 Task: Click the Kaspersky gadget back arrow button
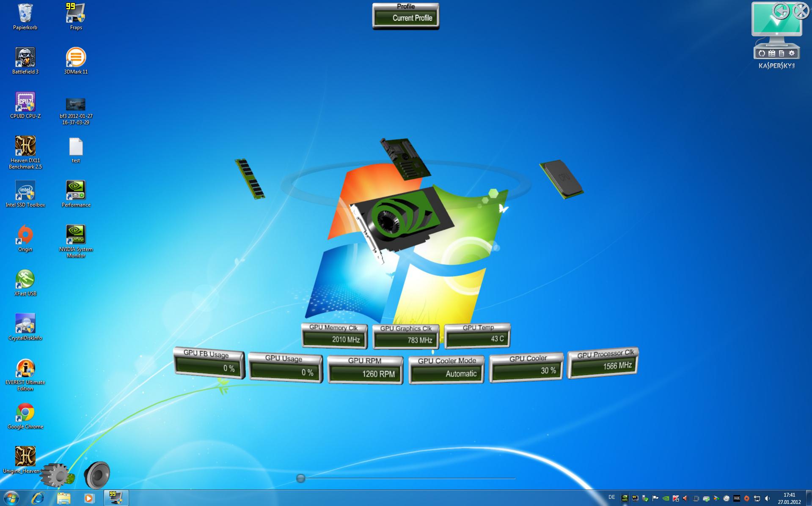click(x=781, y=11)
